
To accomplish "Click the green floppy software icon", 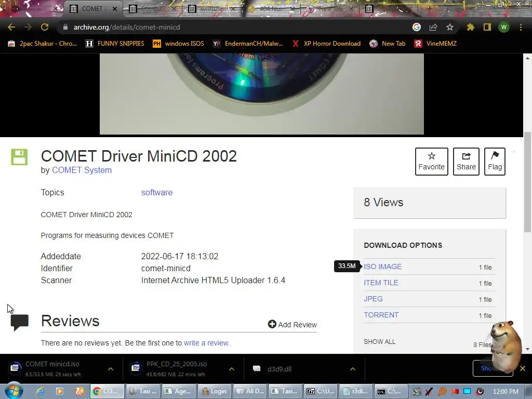I will (x=19, y=157).
